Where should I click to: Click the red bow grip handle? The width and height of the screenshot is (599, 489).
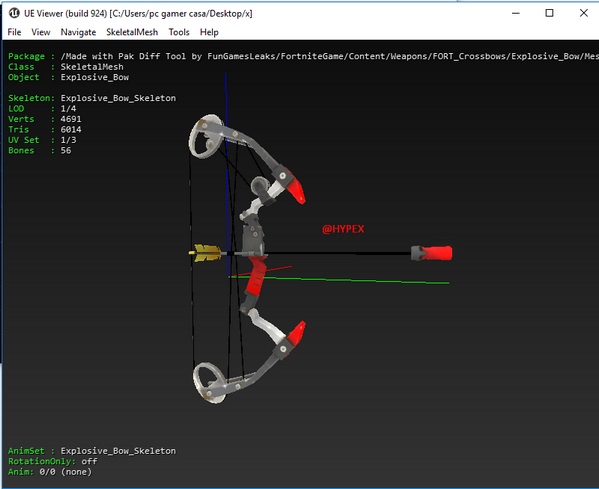click(256, 276)
